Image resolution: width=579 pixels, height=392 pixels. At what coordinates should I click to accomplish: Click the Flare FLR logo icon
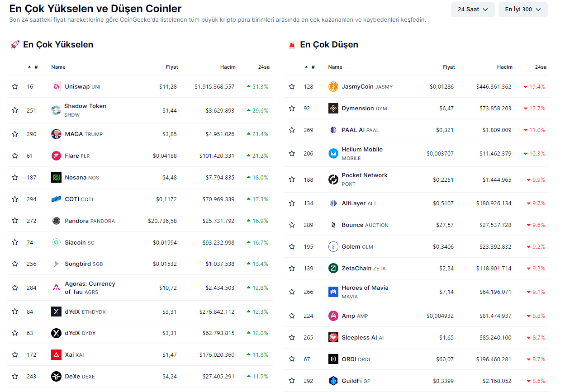(x=56, y=156)
